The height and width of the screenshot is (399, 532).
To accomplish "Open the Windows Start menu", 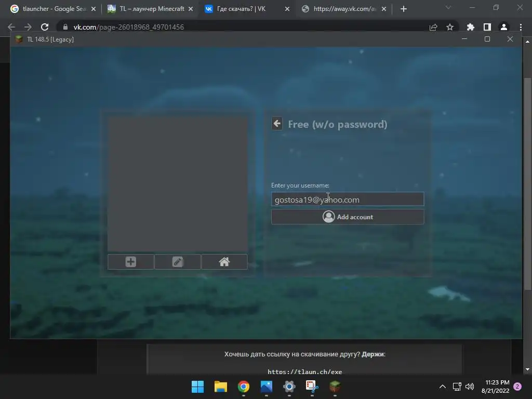I will (197, 387).
